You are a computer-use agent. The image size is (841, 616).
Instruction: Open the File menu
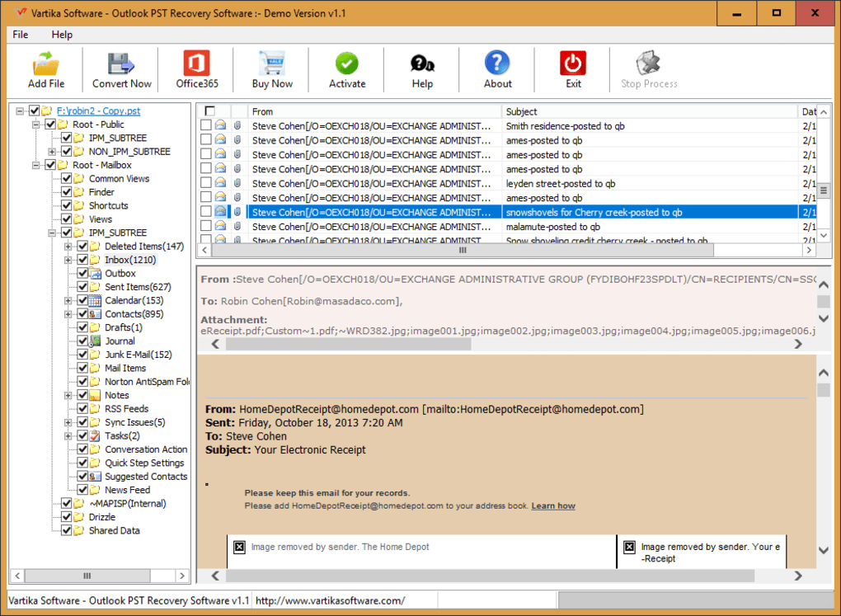(x=21, y=35)
